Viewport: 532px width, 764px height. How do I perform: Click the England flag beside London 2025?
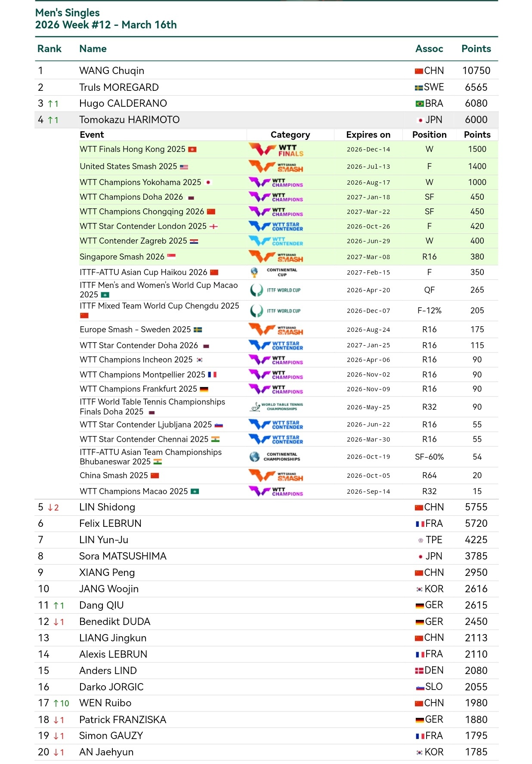[x=213, y=226]
